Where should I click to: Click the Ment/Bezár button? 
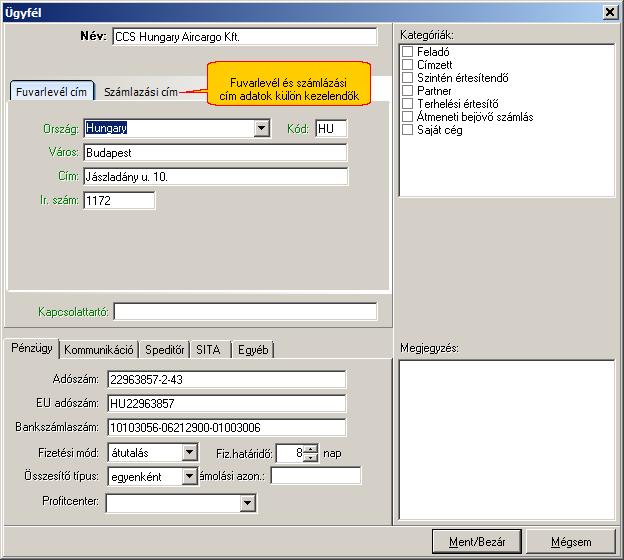[477, 542]
